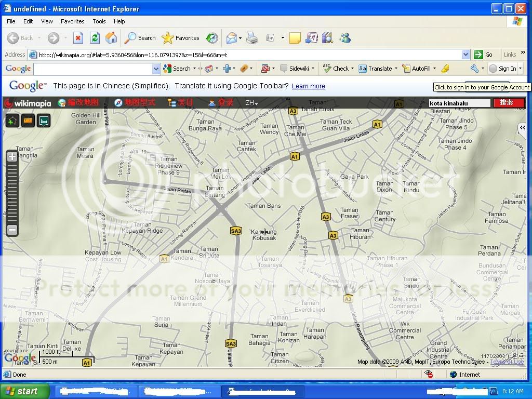Click the IE Refresh toolbar icon
The image size is (532, 399).
click(95, 38)
